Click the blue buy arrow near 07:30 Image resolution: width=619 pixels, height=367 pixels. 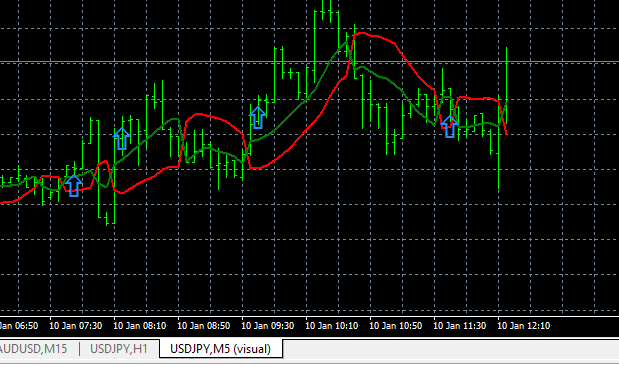tap(73, 185)
